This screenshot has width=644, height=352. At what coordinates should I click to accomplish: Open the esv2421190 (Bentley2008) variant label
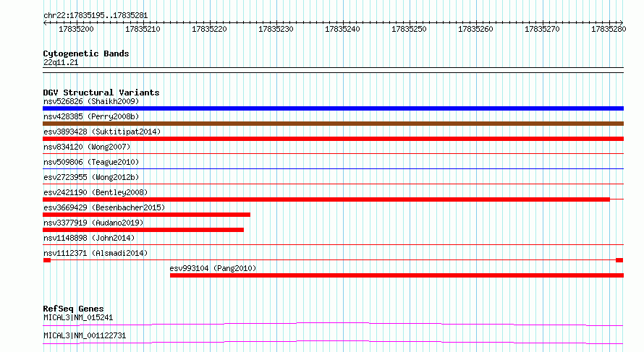[96, 192]
